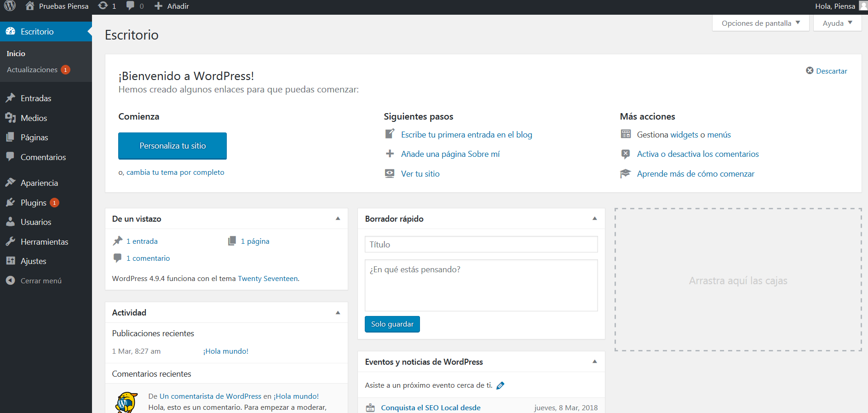Open the Páginas menu
This screenshot has height=413, width=868.
coord(46,137)
